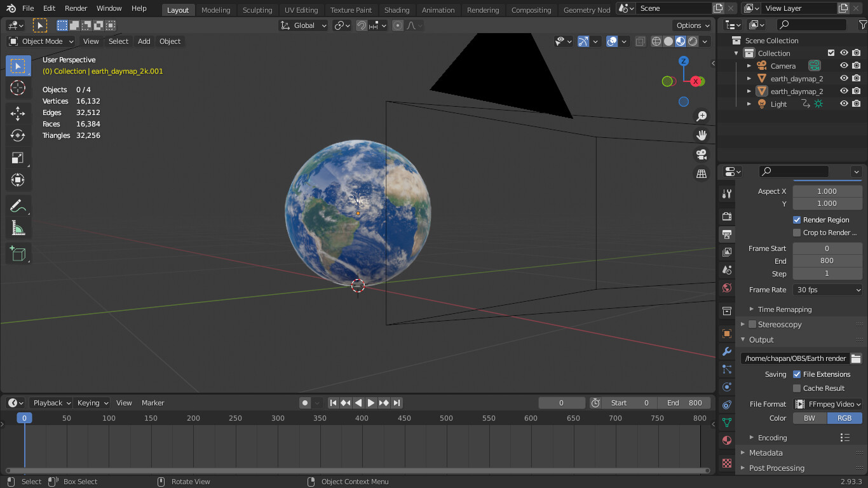Click the BW color mode button

coord(810,418)
